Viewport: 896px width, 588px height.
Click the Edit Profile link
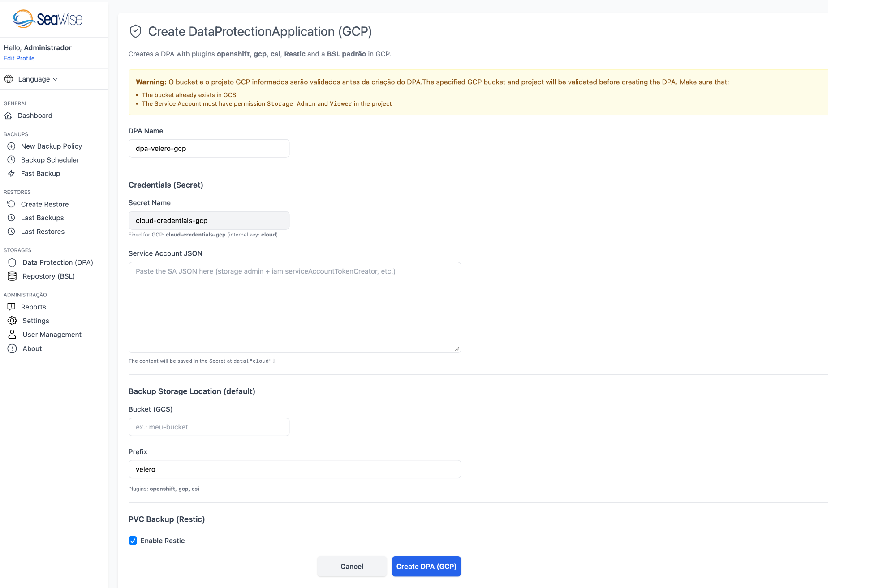(19, 58)
